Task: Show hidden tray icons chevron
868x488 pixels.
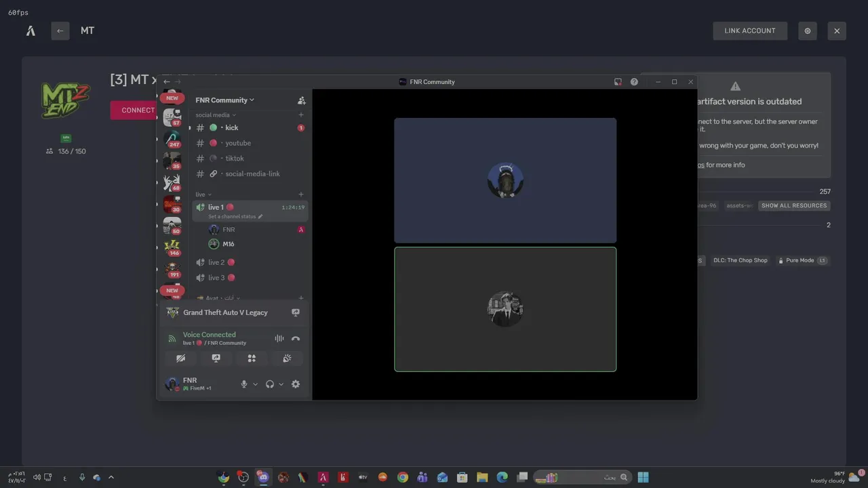Action: point(111,477)
